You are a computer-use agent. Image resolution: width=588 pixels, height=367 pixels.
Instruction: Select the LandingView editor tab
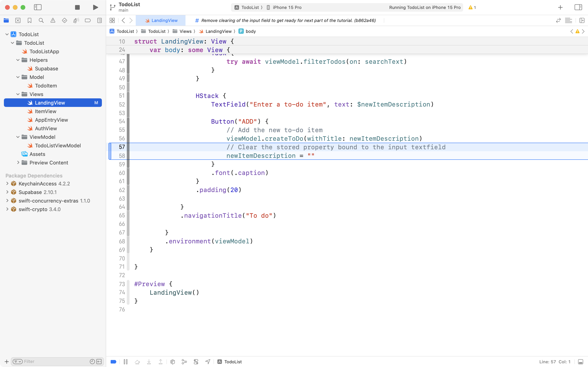161,20
